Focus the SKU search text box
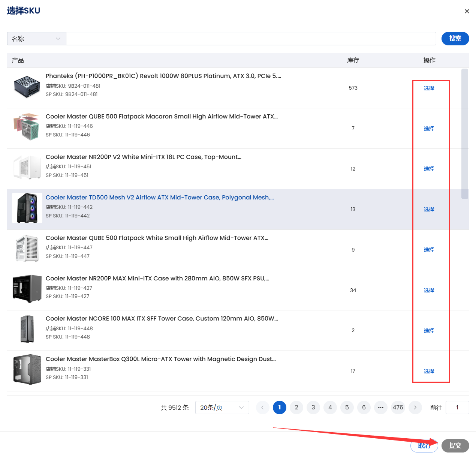Image resolution: width=476 pixels, height=454 pixels. [x=251, y=39]
